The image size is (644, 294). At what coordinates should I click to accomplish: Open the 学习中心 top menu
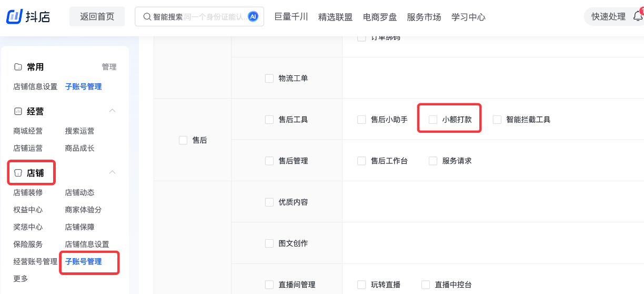468,17
